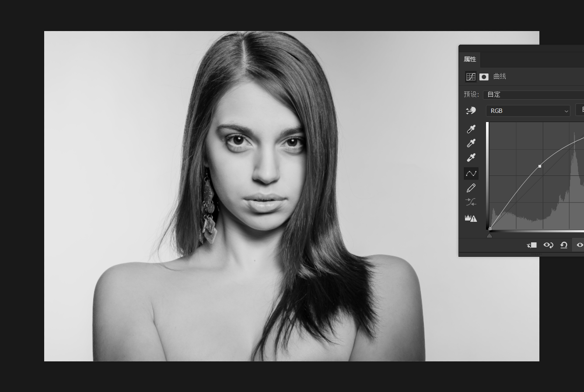Select the white point eyedropper
This screenshot has width=584, height=392.
tap(471, 157)
